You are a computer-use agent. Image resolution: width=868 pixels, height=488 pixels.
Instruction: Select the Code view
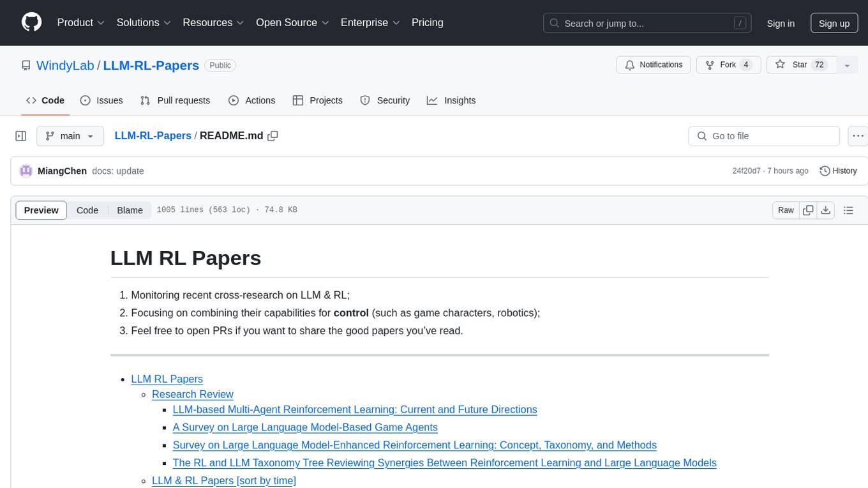click(x=87, y=210)
